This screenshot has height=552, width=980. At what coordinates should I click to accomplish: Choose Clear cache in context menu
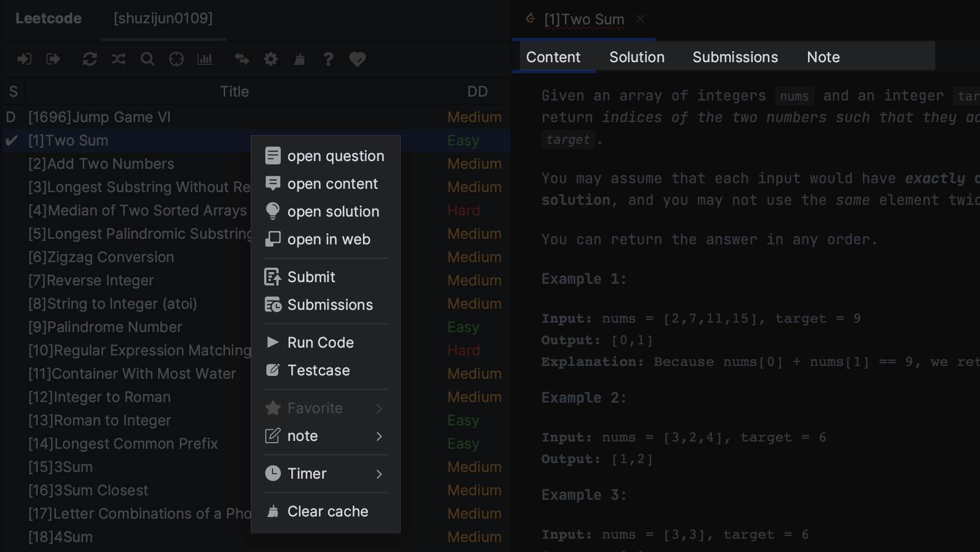coord(327,511)
